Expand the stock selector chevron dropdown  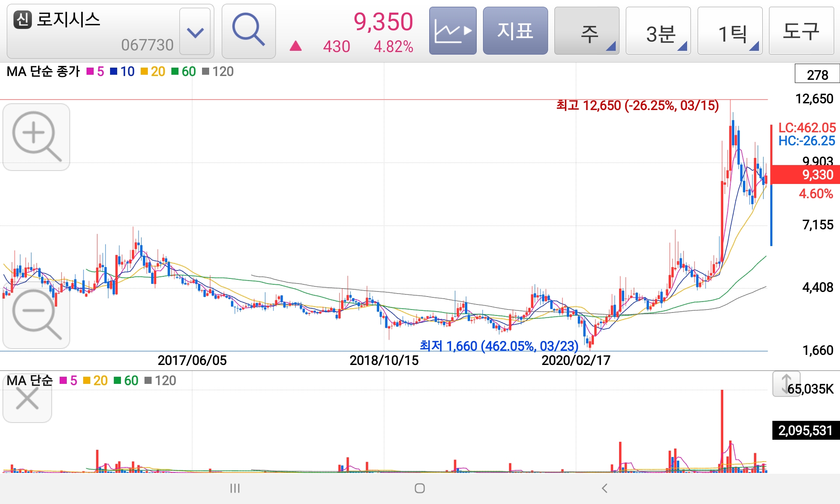coord(195,31)
